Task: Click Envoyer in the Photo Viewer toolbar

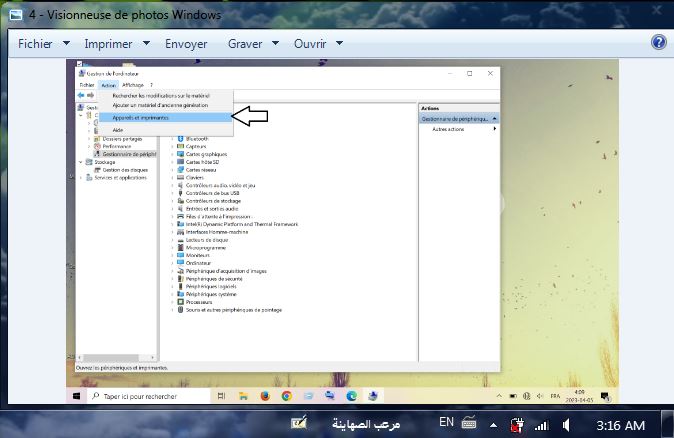Action: click(186, 44)
